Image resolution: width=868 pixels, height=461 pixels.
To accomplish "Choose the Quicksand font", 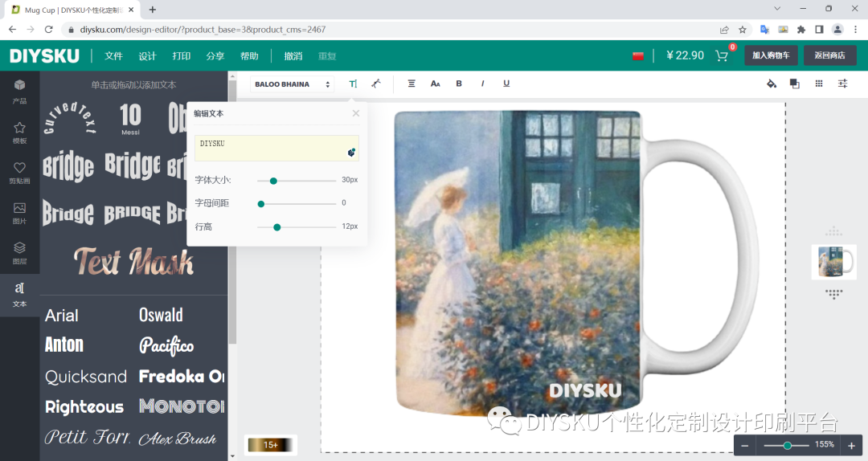I will [x=86, y=377].
